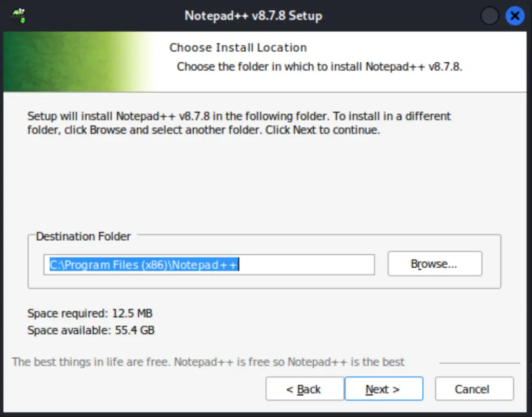532x417 pixels.
Task: Select the destination folder path field
Action: pyautogui.click(x=209, y=264)
